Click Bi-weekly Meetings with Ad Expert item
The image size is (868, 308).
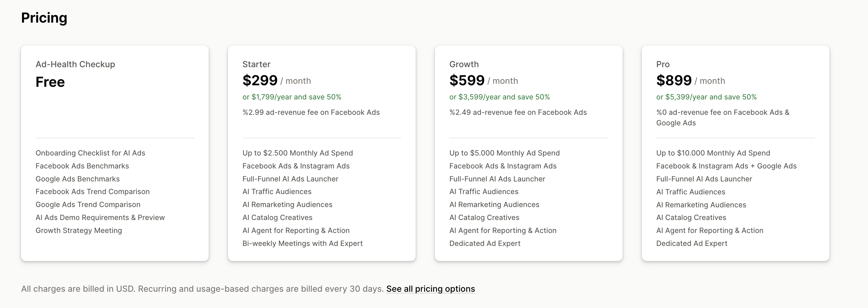[302, 243]
